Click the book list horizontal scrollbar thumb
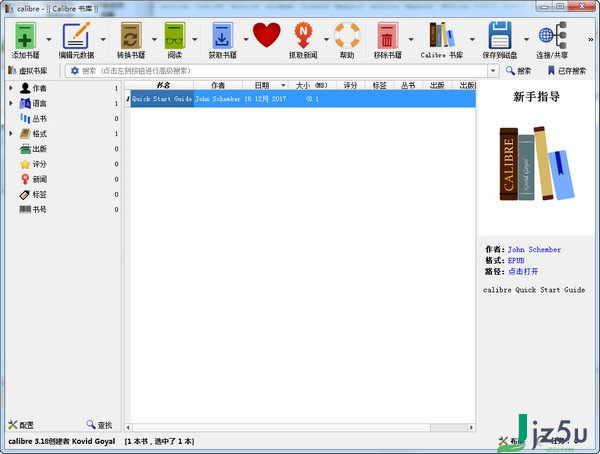The width and height of the screenshot is (600, 454). point(281,428)
